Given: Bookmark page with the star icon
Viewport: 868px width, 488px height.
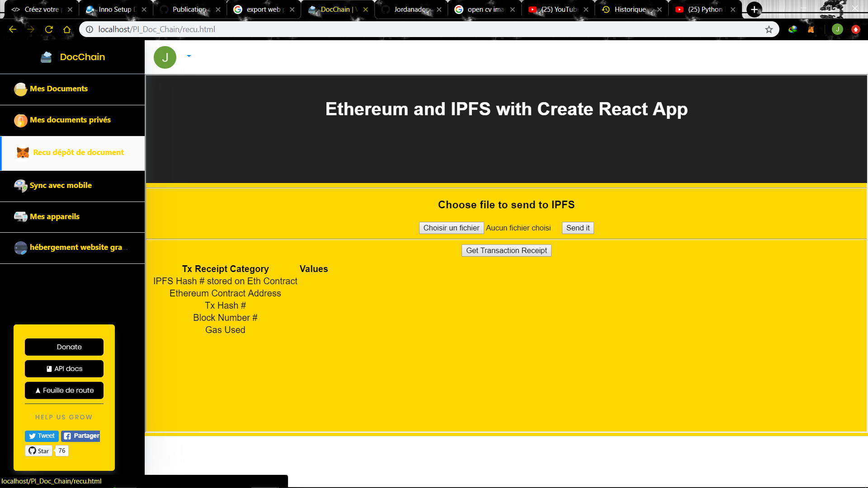Looking at the screenshot, I should (769, 29).
